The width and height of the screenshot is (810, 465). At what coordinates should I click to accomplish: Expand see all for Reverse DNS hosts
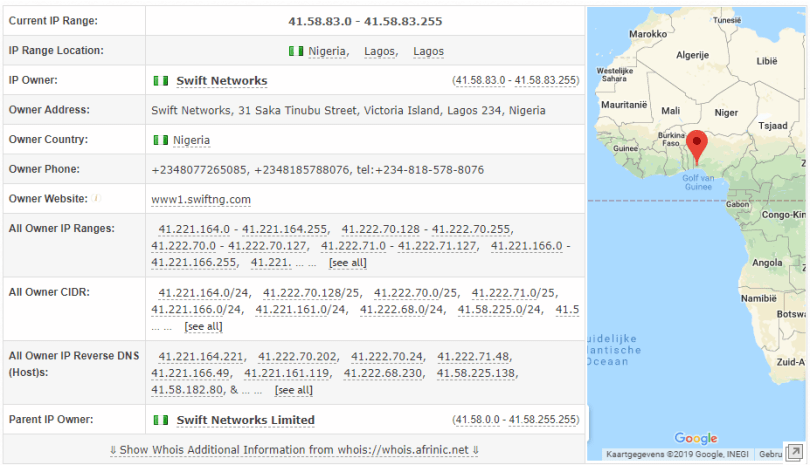pyautogui.click(x=293, y=391)
